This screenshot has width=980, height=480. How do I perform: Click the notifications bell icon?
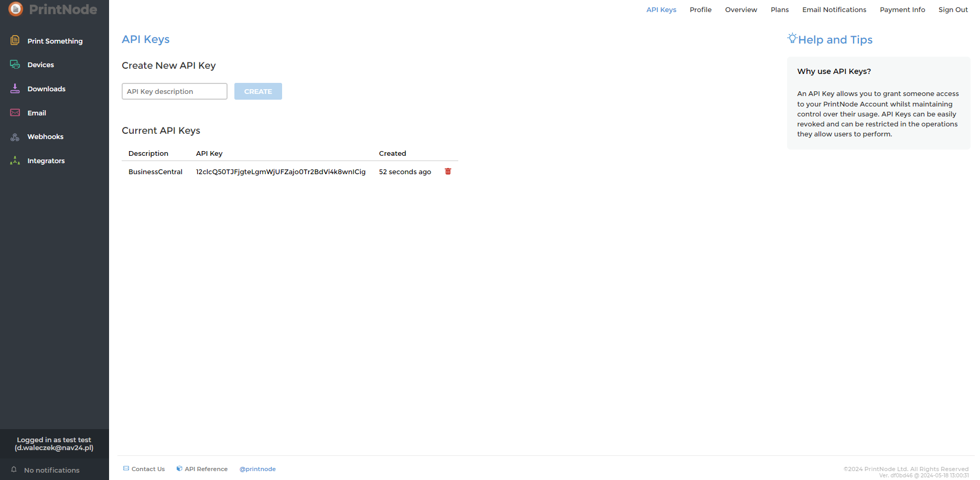pyautogui.click(x=14, y=470)
